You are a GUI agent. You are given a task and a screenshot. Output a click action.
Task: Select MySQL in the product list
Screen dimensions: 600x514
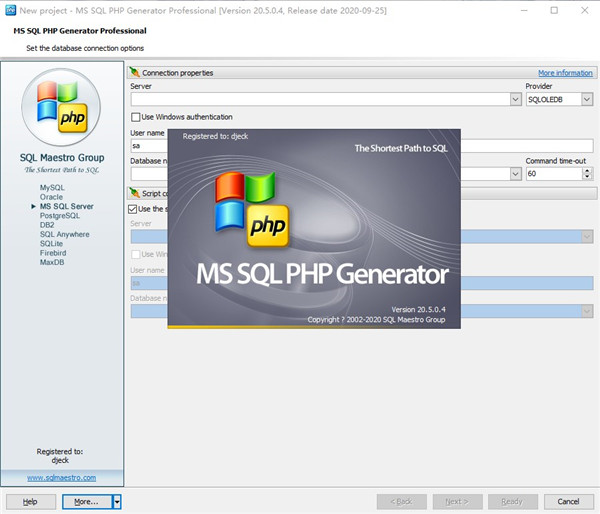[52, 188]
